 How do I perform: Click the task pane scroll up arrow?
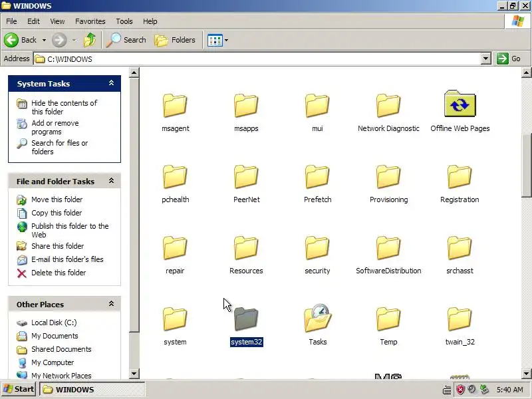point(134,72)
